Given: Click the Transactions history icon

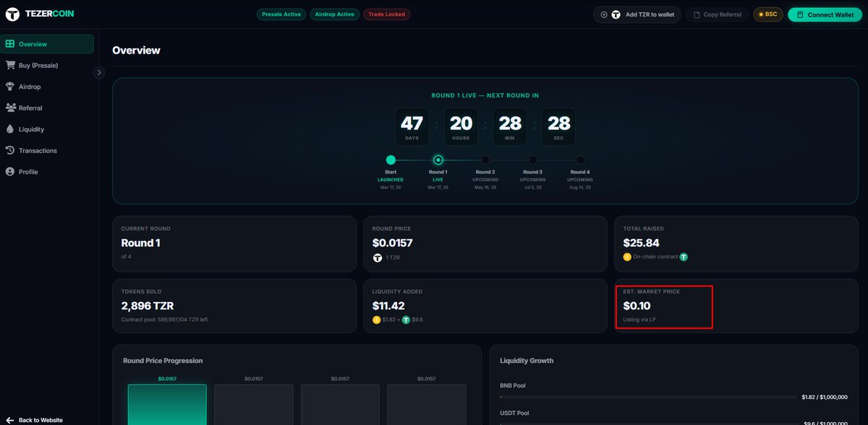Looking at the screenshot, I should (10, 150).
